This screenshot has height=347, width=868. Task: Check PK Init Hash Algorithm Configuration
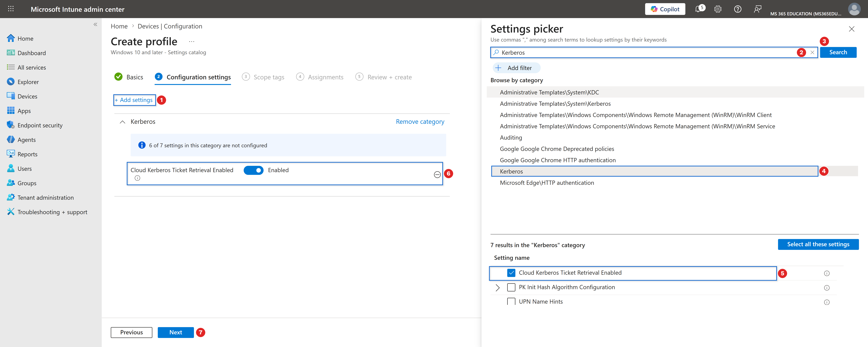pos(511,287)
